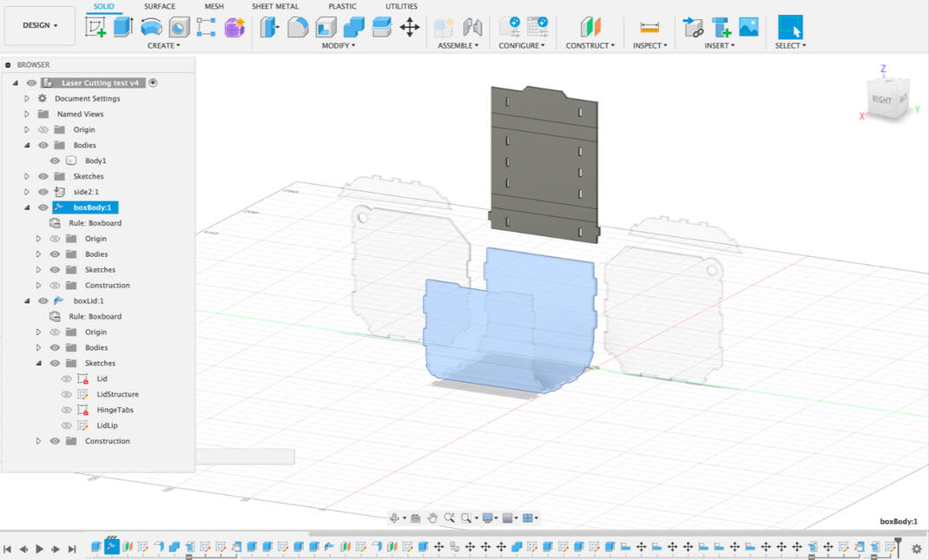The image size is (929, 560).
Task: Open timeline settings gear icon
Action: coord(916,549)
